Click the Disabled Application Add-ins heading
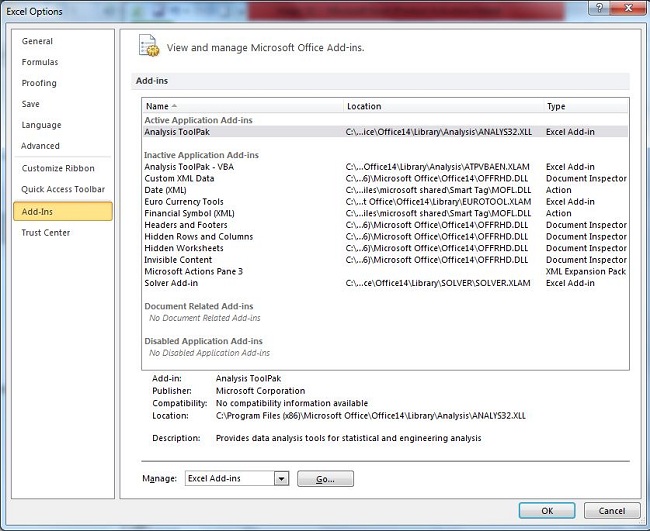The image size is (650, 531). [x=204, y=341]
